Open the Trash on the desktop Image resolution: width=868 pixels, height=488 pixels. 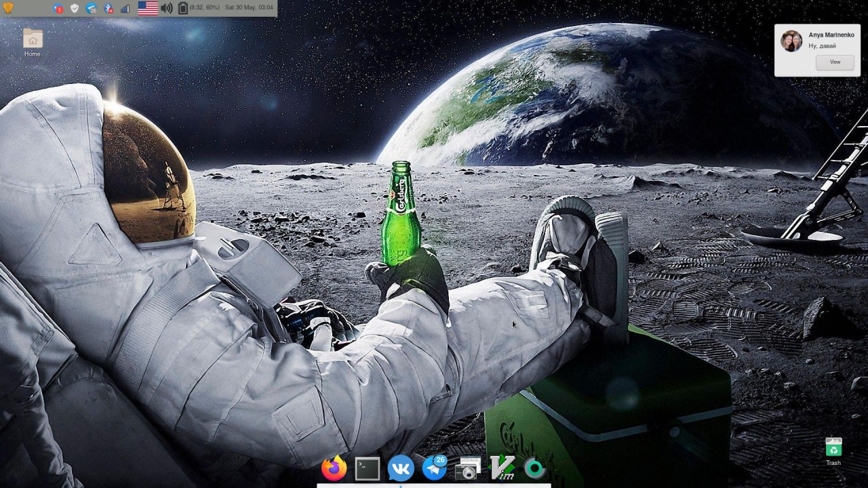click(x=833, y=452)
